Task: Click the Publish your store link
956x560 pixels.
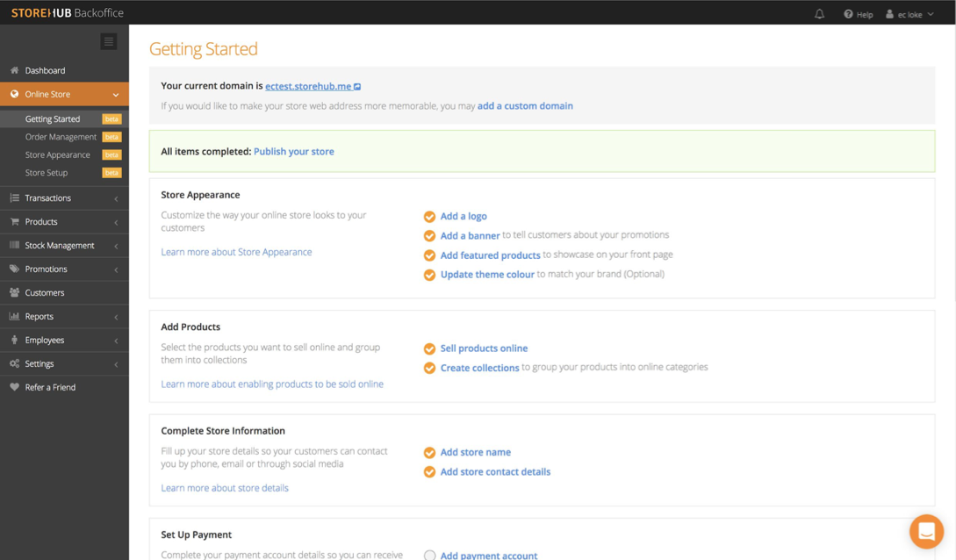Action: (294, 151)
